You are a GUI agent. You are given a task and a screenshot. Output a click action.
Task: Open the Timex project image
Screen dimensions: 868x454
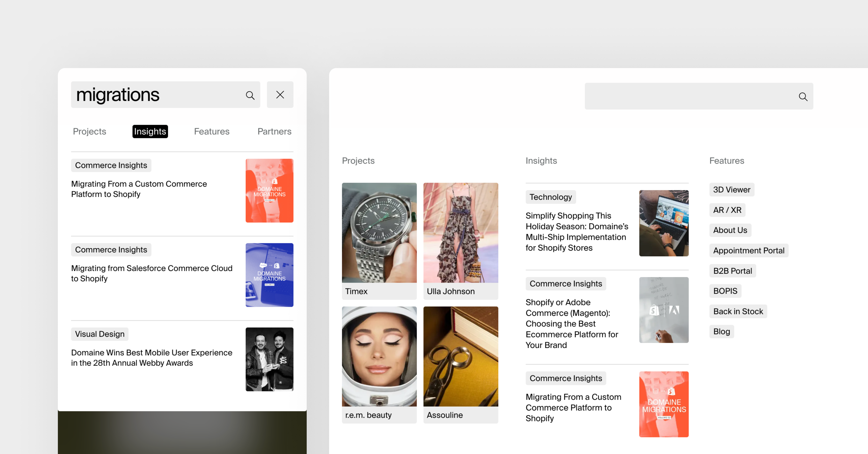(379, 233)
